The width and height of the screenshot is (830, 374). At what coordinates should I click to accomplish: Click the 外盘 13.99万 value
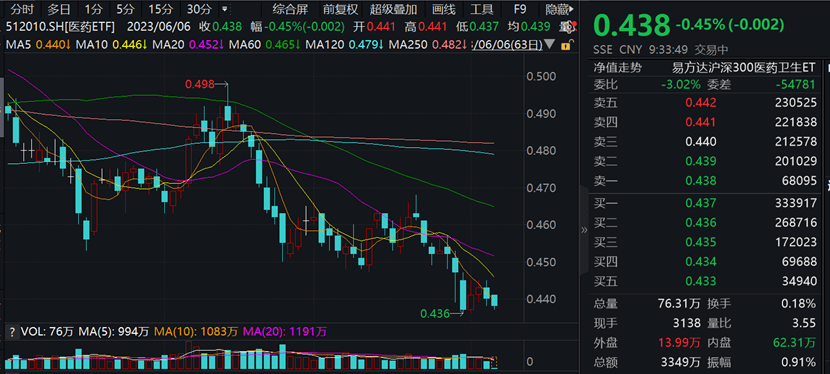[679, 343]
